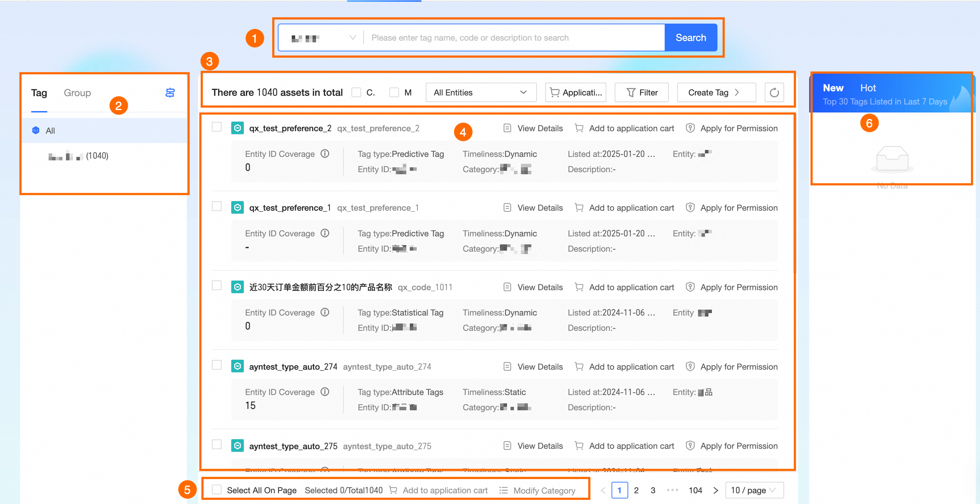
Task: Toggle the 'M' checkbox in toolbar
Action: tap(394, 92)
